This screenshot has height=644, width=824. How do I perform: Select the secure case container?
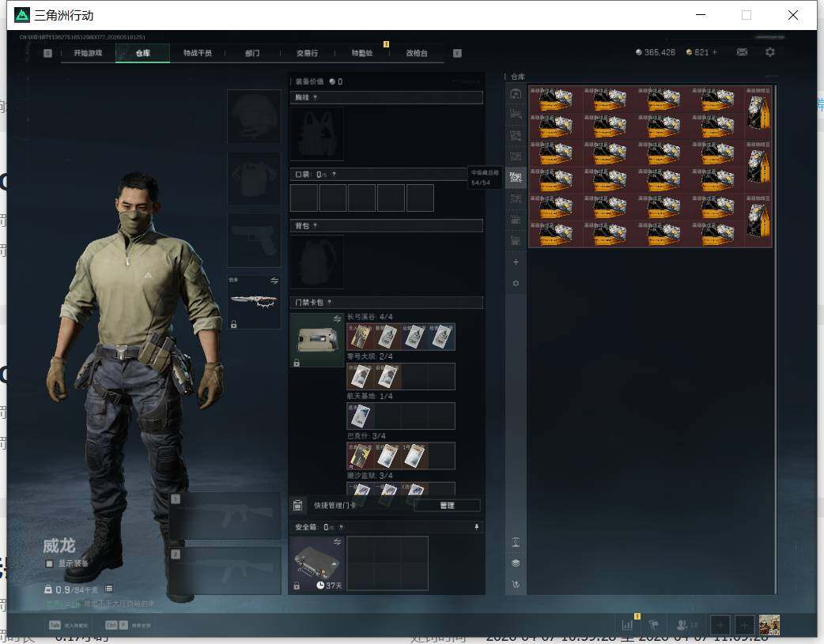click(x=317, y=563)
